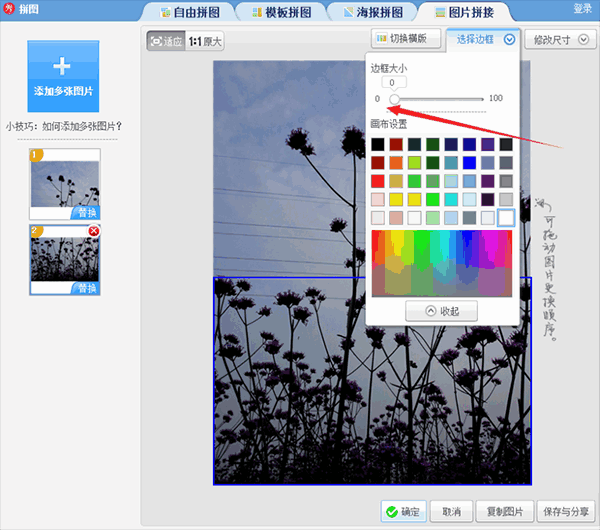
Task: Pick the bright red swatch
Action: pos(378,181)
